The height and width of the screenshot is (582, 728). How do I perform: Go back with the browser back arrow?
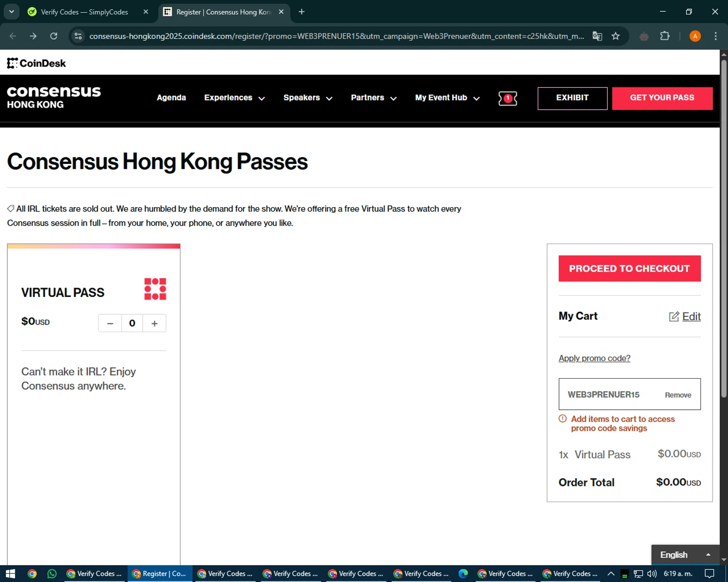[x=13, y=36]
